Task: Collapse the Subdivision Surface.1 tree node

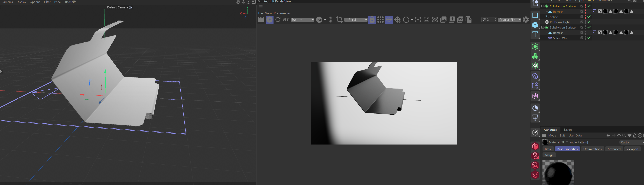Action: coord(542,27)
